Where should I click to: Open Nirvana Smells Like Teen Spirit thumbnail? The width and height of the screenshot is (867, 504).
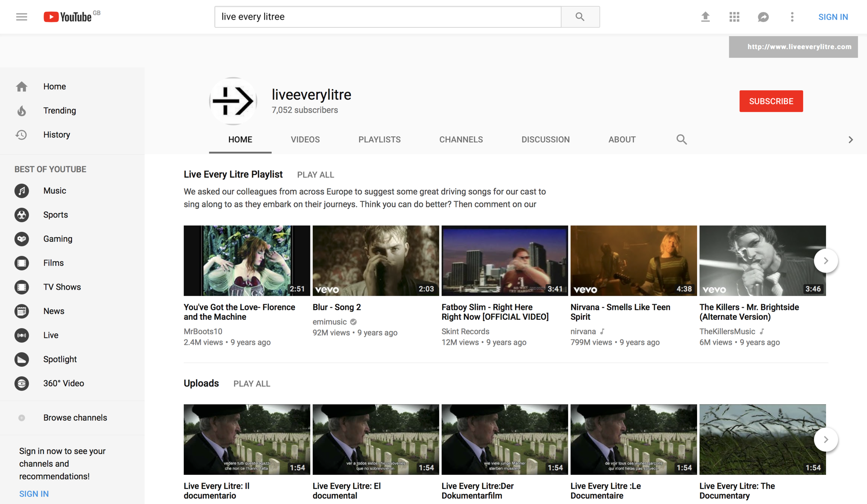point(634,261)
